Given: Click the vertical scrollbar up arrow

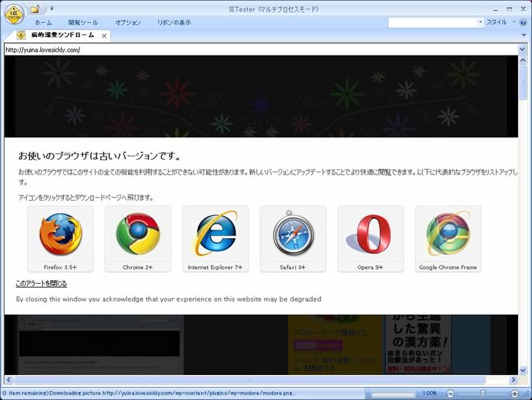Looking at the screenshot, I should [x=523, y=60].
